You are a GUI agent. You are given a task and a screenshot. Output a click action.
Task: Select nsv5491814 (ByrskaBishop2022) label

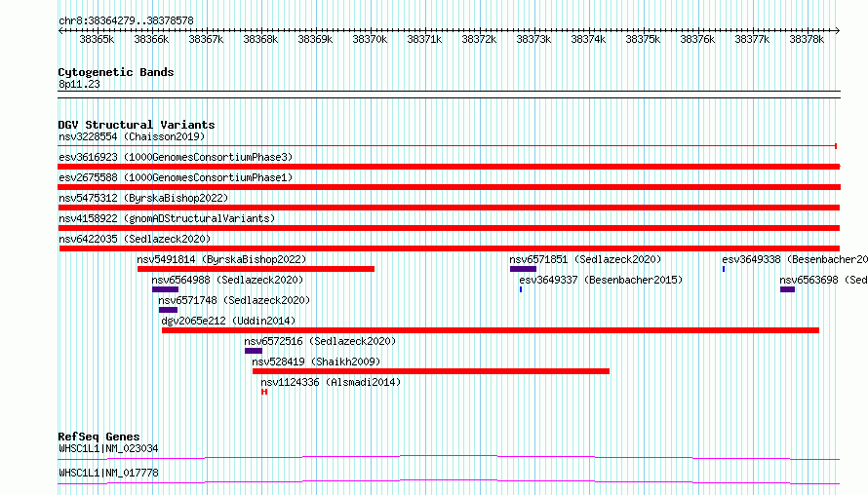(221, 259)
